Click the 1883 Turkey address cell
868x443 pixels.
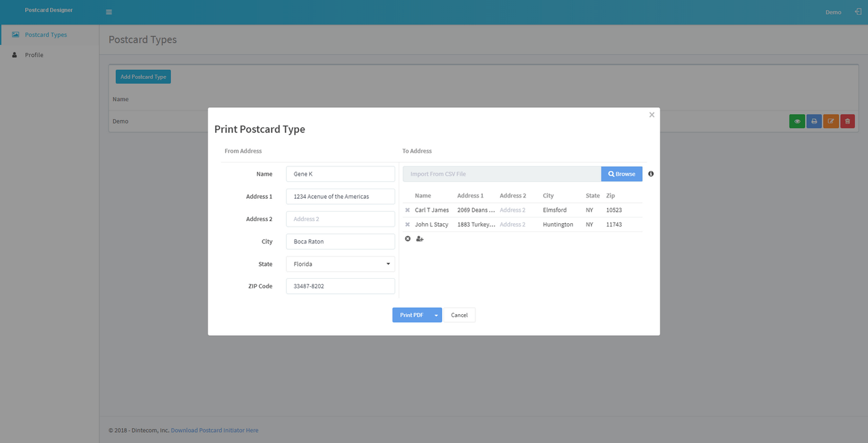476,225
